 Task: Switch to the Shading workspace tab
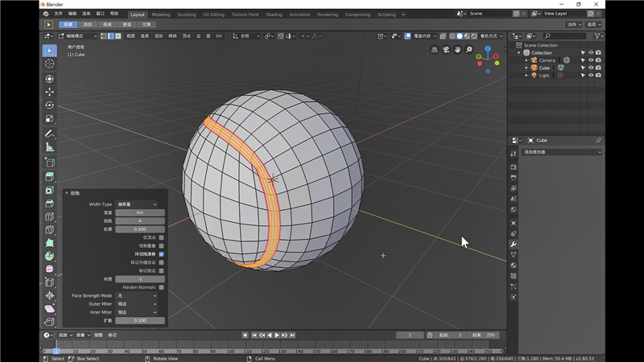pyautogui.click(x=274, y=14)
